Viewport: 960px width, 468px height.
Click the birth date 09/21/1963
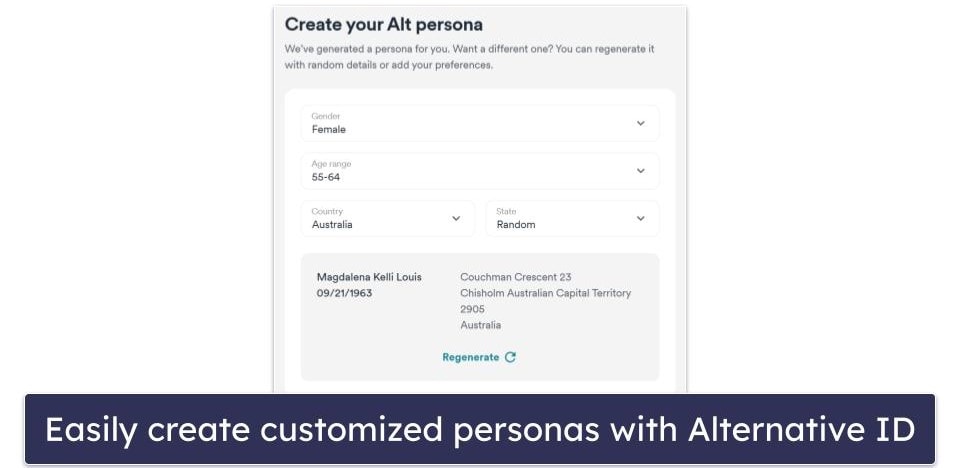344,294
